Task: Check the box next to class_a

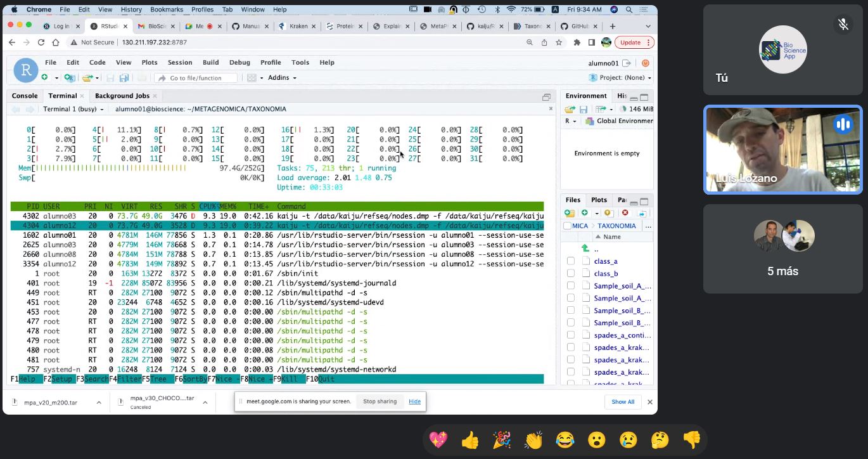Action: tap(571, 261)
